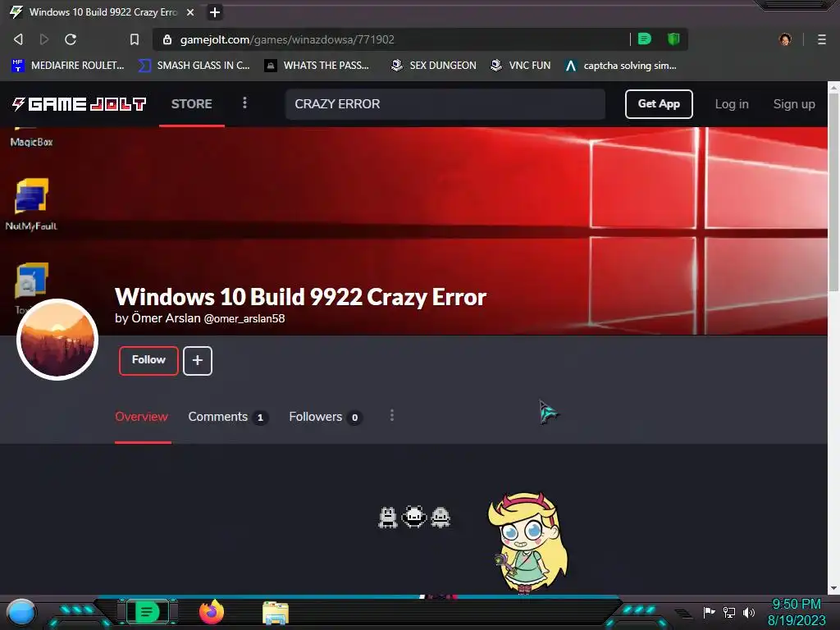Open green chat app in taskbar
Image resolution: width=840 pixels, height=630 pixels.
pos(146,612)
